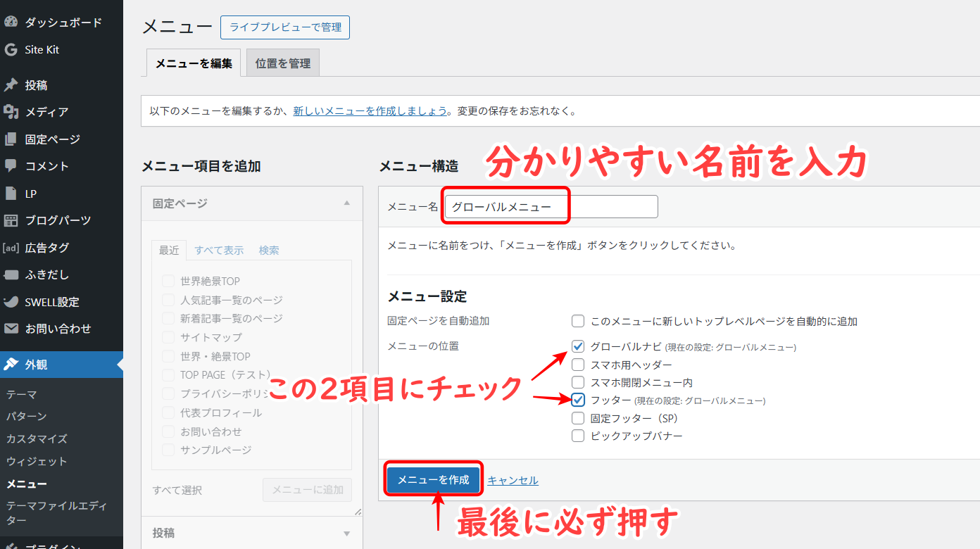Viewport: 980px width, 549px height.
Task: Check the スマホ用ヘッダー location checkbox
Action: (x=578, y=365)
